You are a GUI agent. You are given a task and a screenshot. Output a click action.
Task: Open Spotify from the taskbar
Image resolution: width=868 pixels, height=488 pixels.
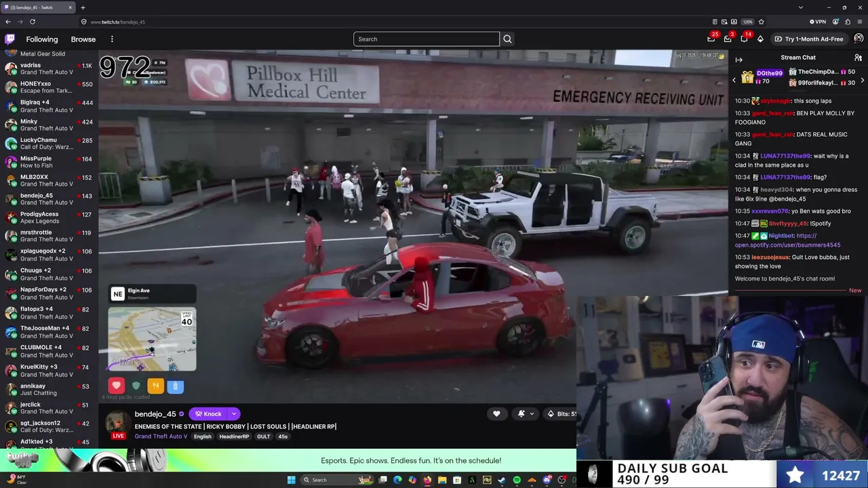tap(517, 480)
